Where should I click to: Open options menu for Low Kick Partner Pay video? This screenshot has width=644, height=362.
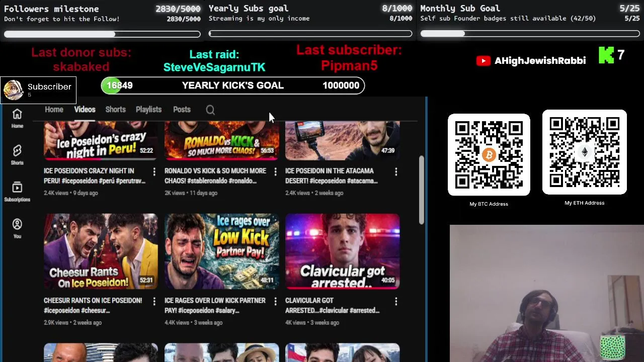click(275, 301)
